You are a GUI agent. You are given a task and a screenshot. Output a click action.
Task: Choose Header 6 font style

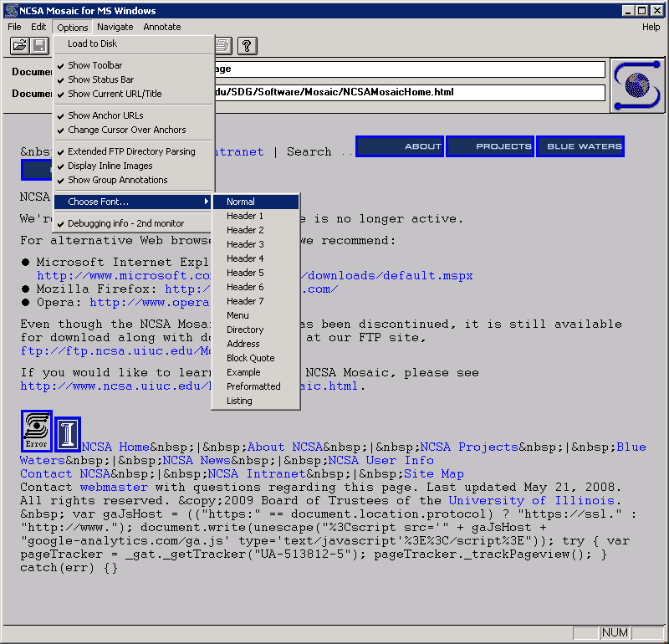tap(256, 287)
